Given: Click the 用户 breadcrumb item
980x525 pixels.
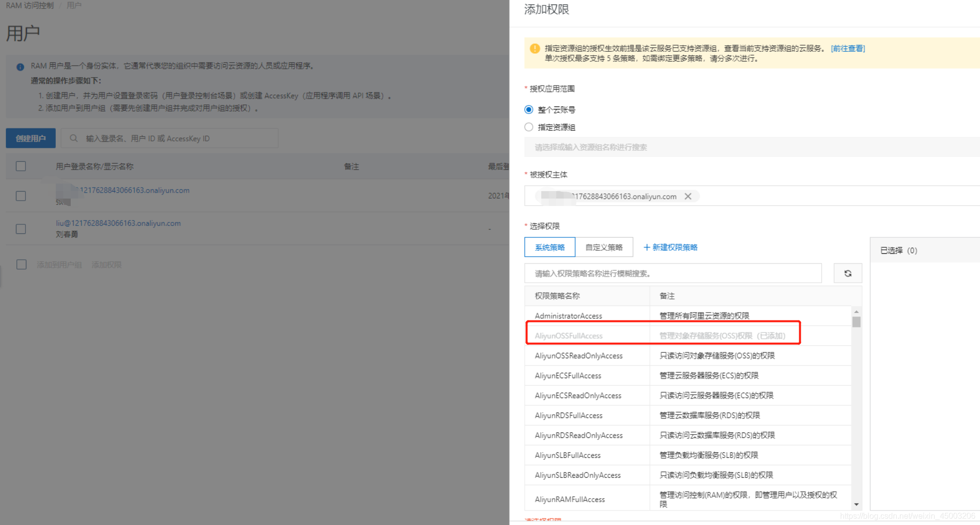Looking at the screenshot, I should click(x=74, y=5).
